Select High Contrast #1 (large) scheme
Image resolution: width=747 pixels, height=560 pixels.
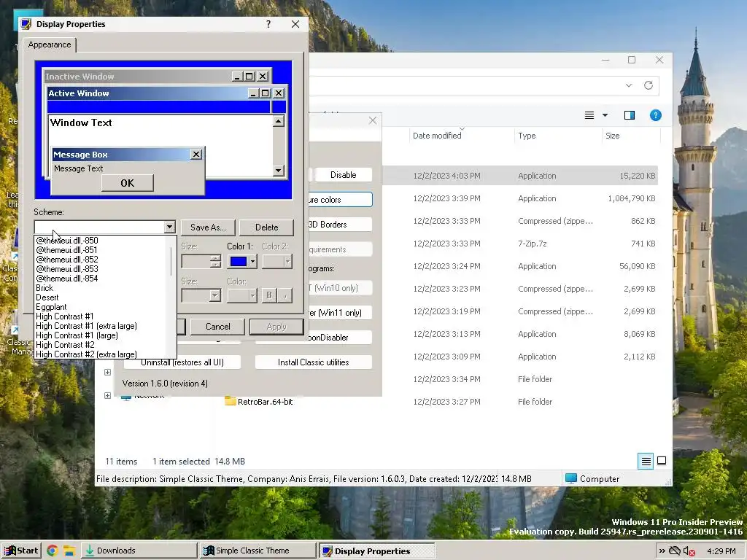pos(77,335)
